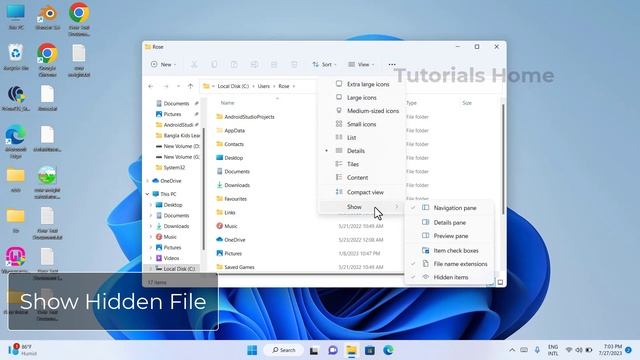Click the file list vertical scrollbar
Viewport: 640px width, 360px height.
coord(503,159)
